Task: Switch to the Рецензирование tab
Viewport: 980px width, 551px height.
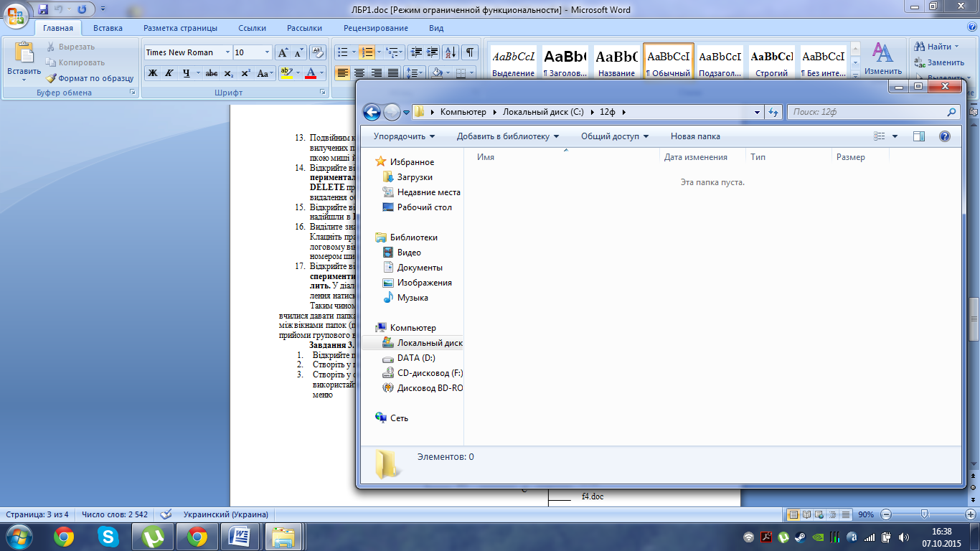Action: point(376,28)
